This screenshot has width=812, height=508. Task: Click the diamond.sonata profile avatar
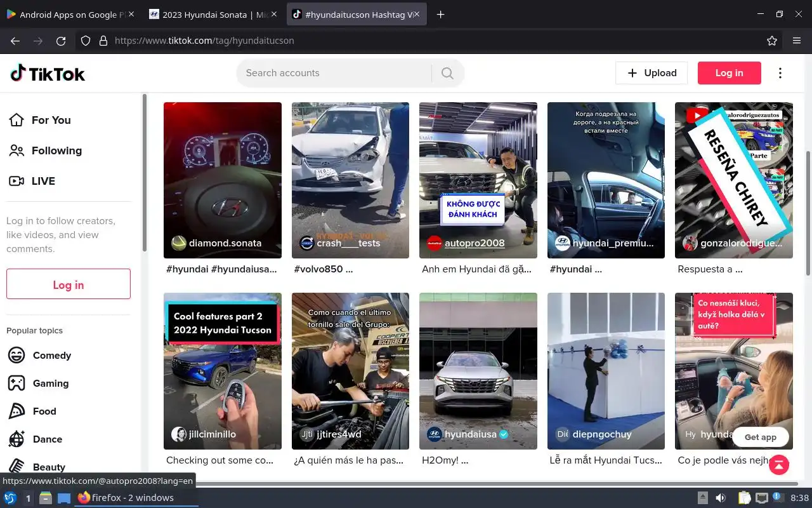pos(179,243)
